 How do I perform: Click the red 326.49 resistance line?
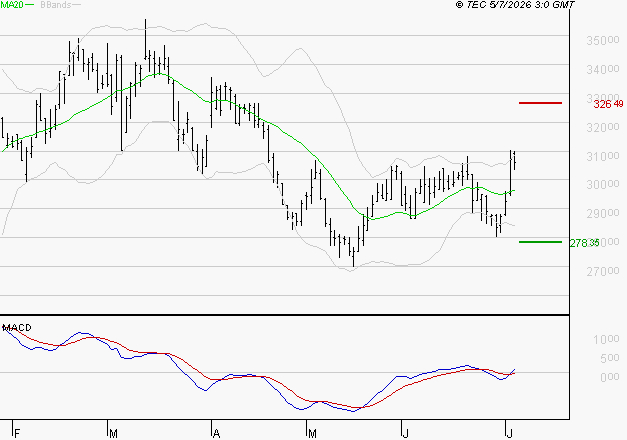(x=540, y=103)
